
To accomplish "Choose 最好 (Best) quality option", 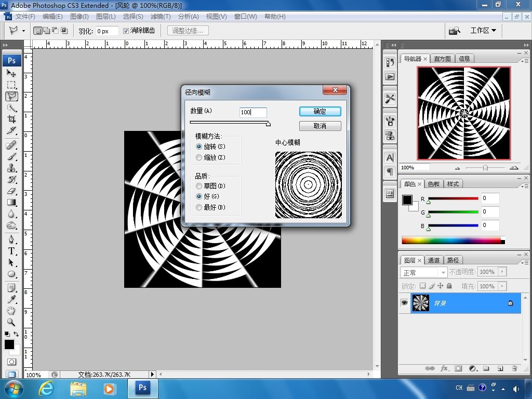I will click(199, 207).
